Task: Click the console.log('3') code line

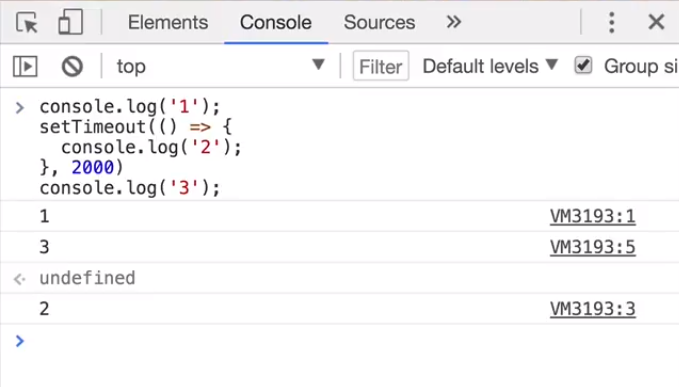Action: tap(130, 188)
